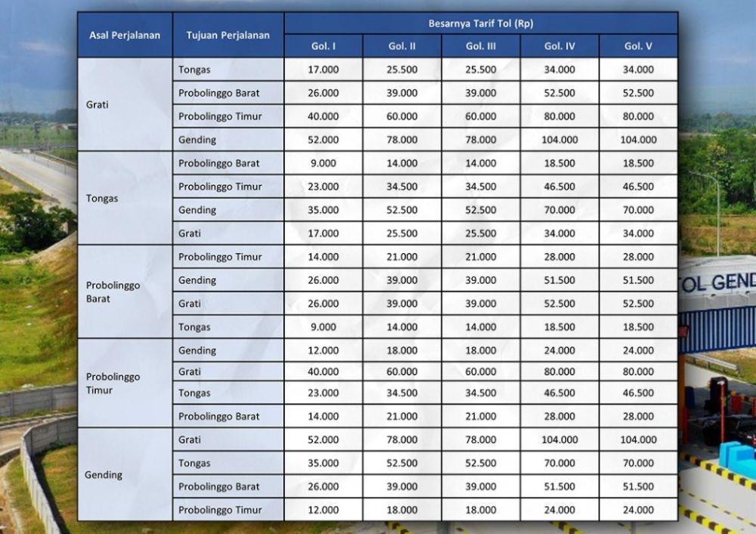The image size is (756, 534).
Task: Click Gol. II fare "39.000" for Grati to Probolinggo Barat
Action: (401, 93)
